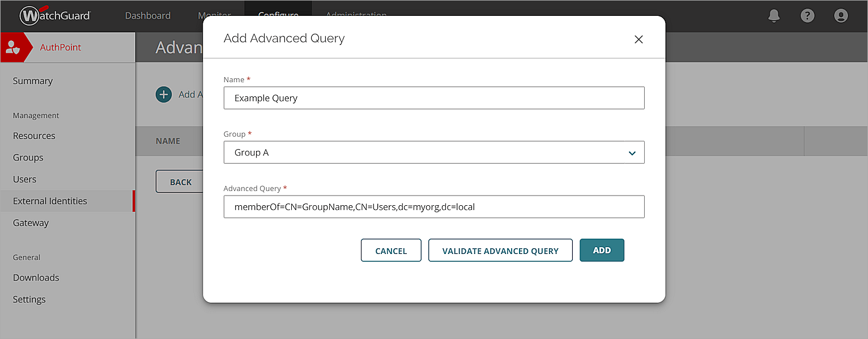Viewport: 868px width, 339px height.
Task: Click the plus icon to add query
Action: (164, 95)
